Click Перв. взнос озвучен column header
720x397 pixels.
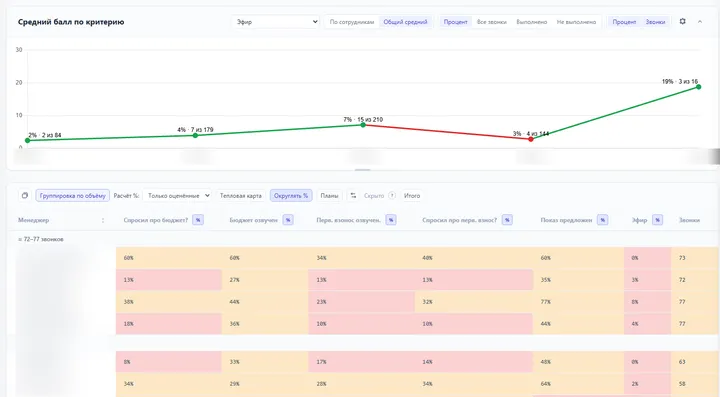point(349,220)
